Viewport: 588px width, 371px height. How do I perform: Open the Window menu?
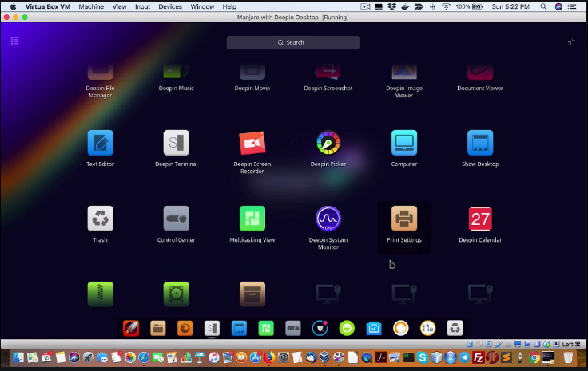pos(202,6)
